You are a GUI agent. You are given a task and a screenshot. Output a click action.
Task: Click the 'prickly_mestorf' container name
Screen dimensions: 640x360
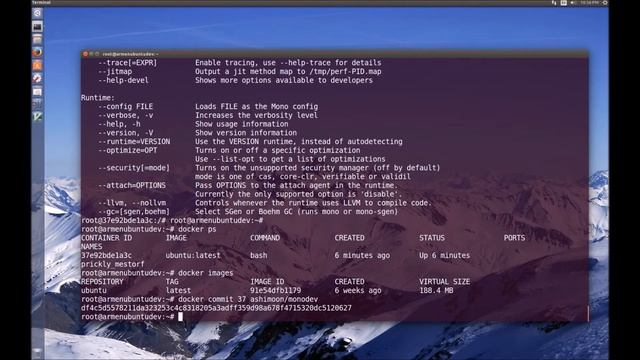tap(113, 264)
